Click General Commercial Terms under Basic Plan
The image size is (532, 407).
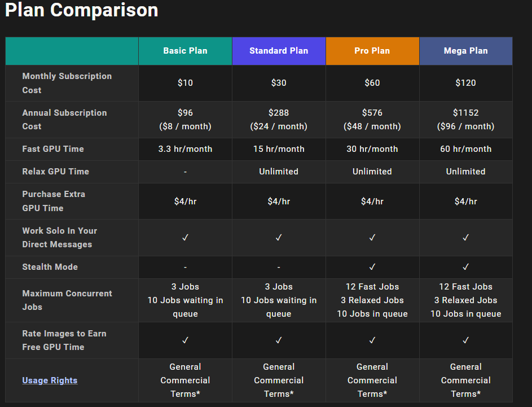point(185,380)
